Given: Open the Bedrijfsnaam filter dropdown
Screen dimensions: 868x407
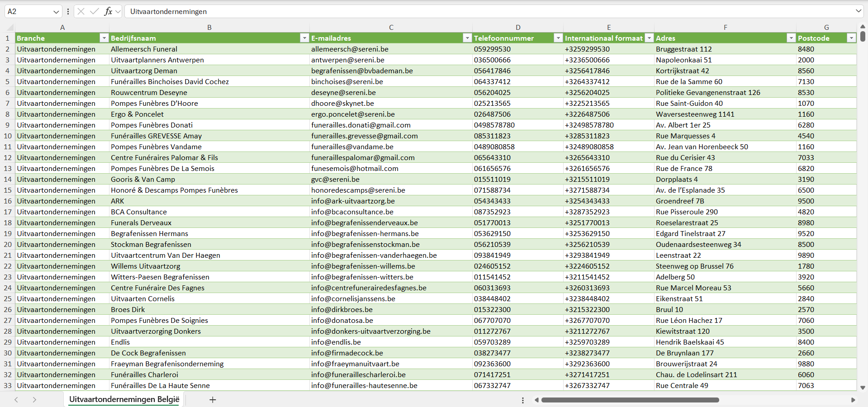Looking at the screenshot, I should pyautogui.click(x=304, y=38).
